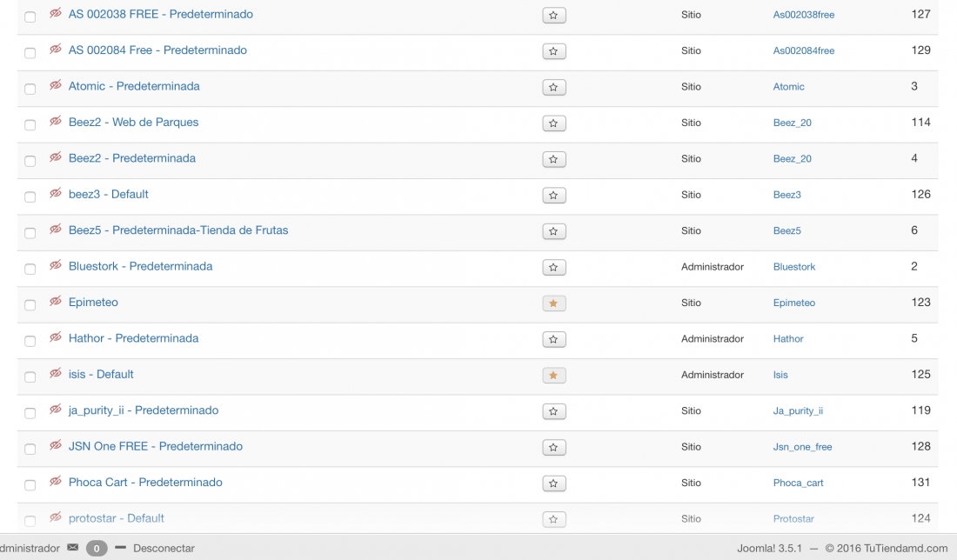This screenshot has width=957, height=560.
Task: Open the Beez_20 template link on Beez2 - Predeterminada row
Action: point(793,158)
